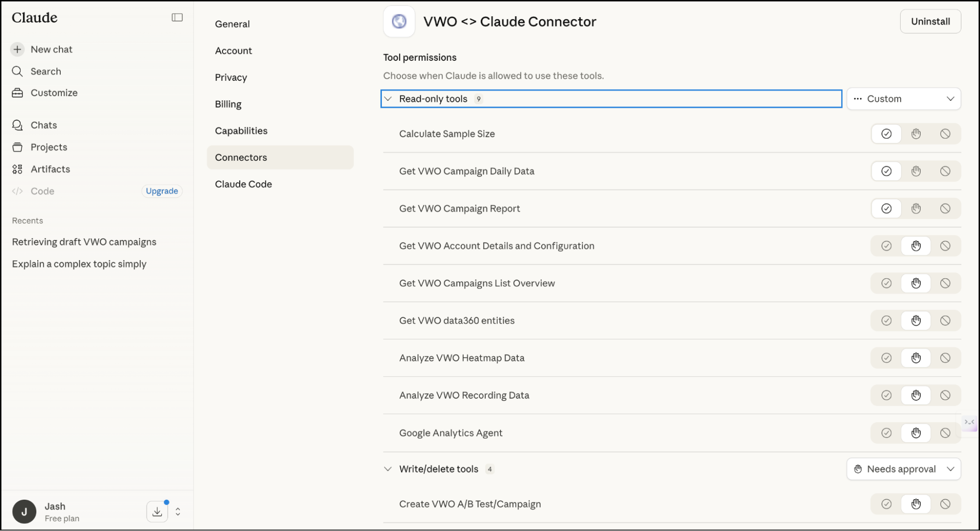Collapse the Write/delete tools section
This screenshot has height=531, width=980.
coord(388,469)
